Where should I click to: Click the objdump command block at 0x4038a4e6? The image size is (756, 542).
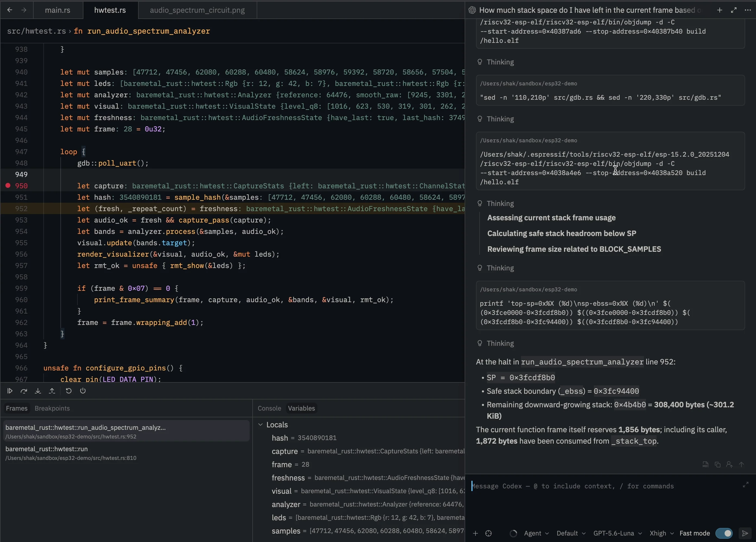(610, 161)
